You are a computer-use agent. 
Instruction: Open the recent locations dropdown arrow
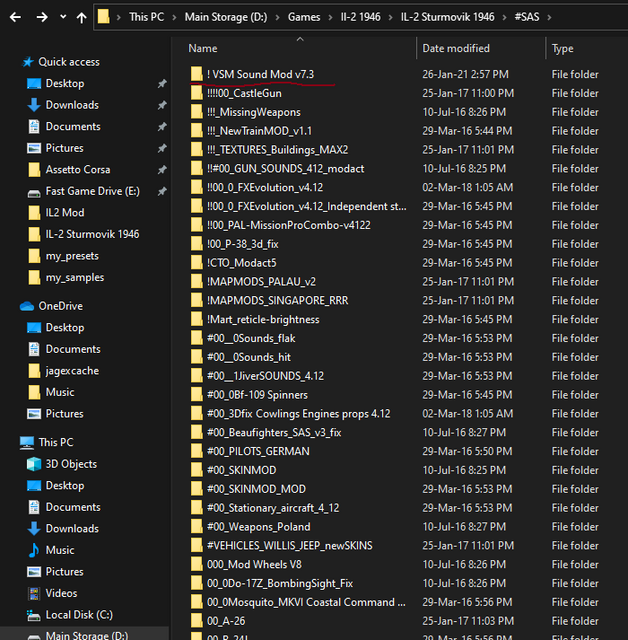tap(63, 17)
